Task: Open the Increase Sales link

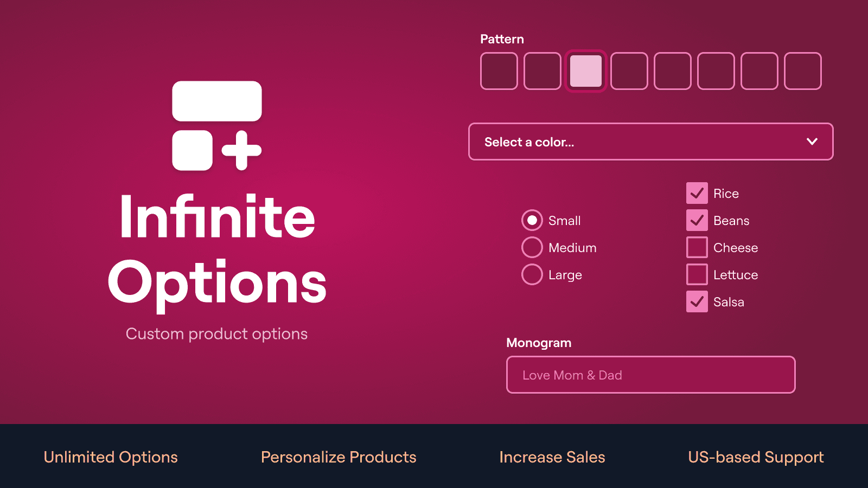Action: click(x=552, y=457)
